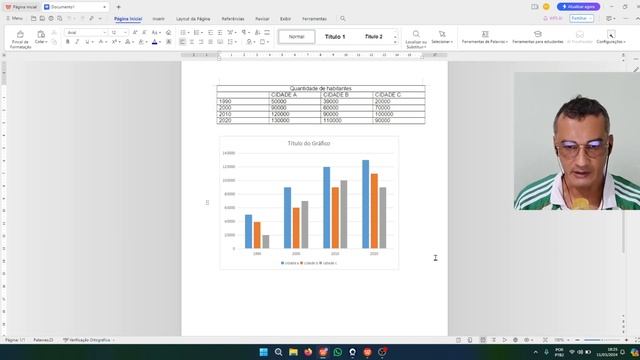Select the Título 1 style
The width and height of the screenshot is (640, 360).
pos(335,37)
